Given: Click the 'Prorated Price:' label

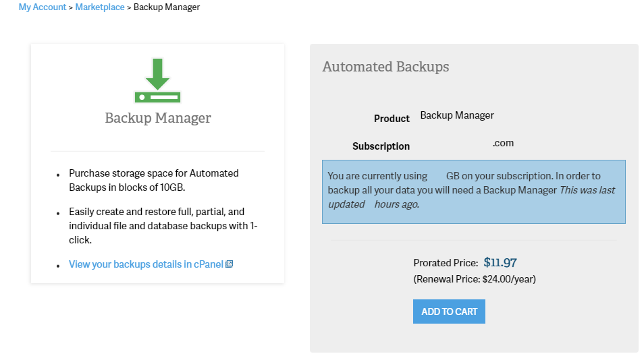Looking at the screenshot, I should (x=446, y=263).
